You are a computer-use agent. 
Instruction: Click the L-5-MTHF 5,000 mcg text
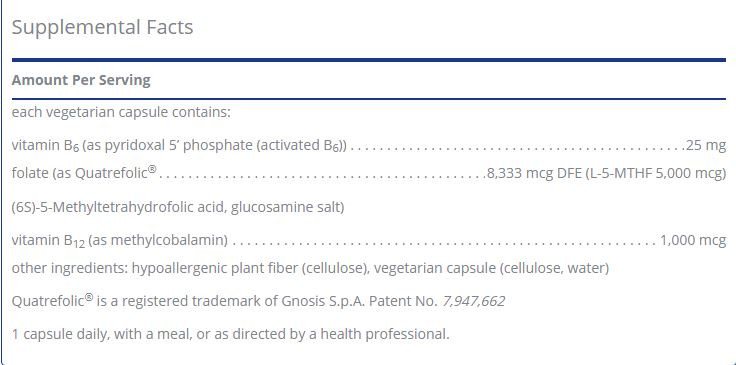coord(656,174)
